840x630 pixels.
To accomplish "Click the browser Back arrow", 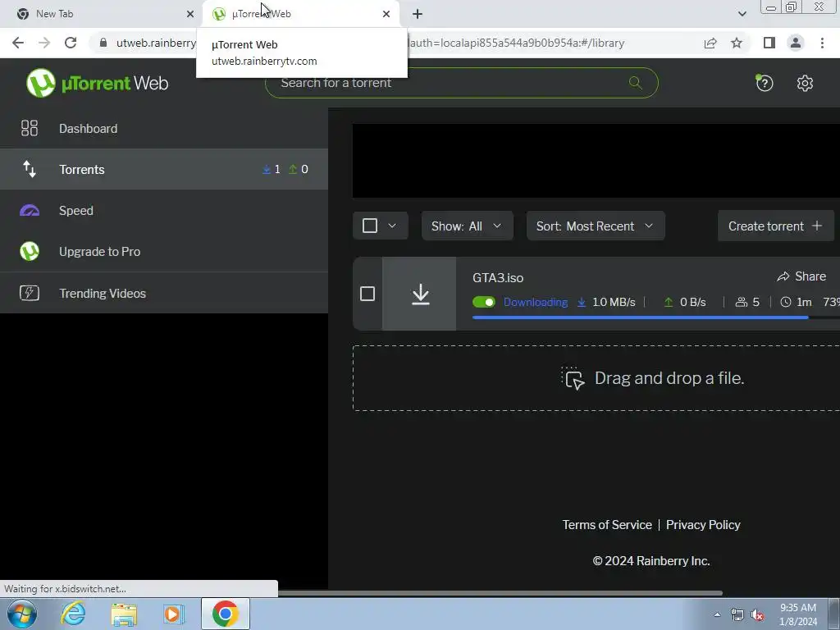I will (x=18, y=43).
